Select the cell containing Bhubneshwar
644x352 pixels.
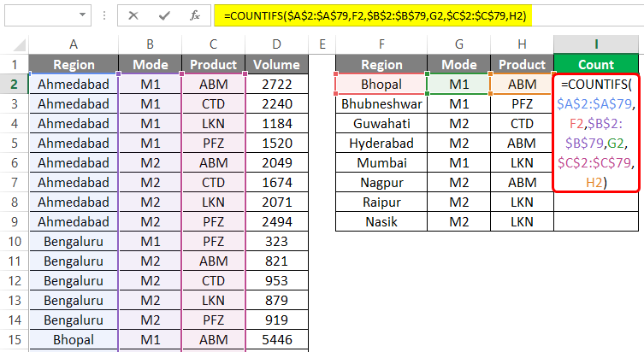click(x=381, y=103)
